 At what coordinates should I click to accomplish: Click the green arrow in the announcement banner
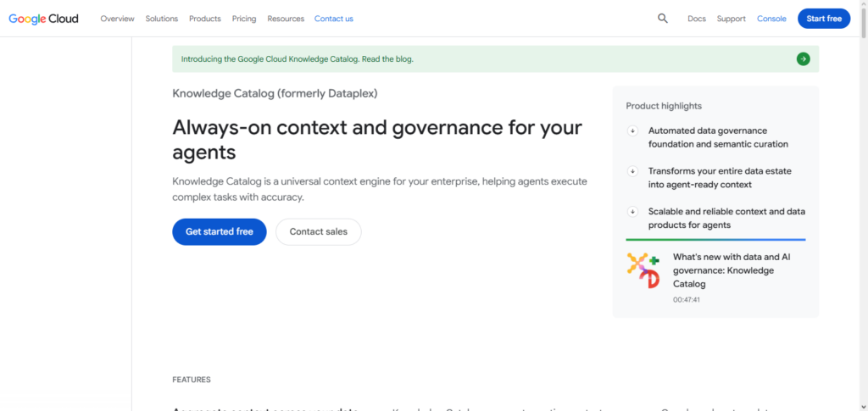pos(804,58)
